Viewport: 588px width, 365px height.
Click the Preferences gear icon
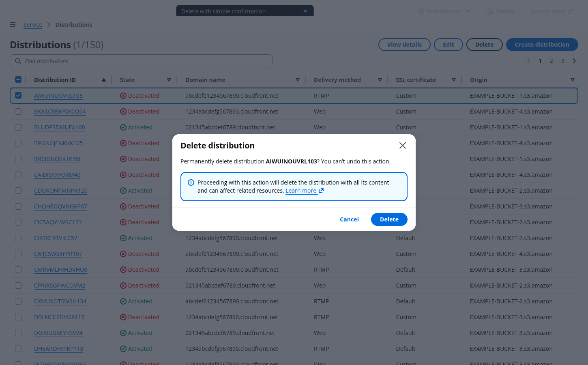421,11
